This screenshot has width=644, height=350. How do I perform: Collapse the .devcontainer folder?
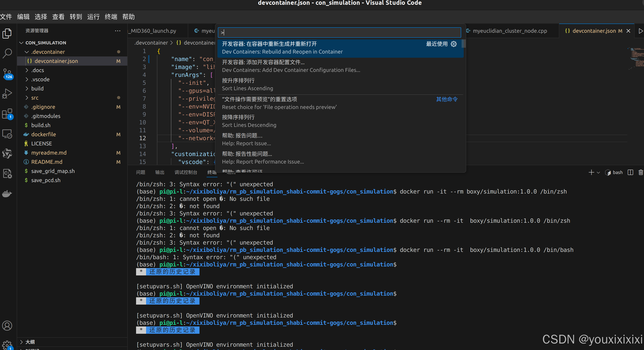(27, 52)
